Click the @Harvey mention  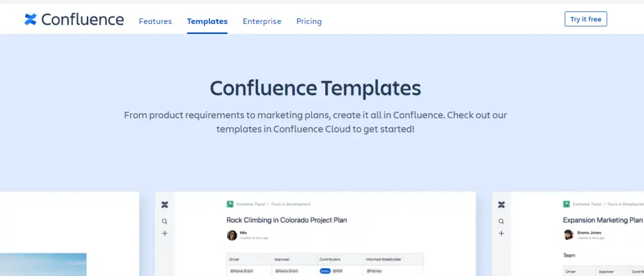[x=374, y=271]
